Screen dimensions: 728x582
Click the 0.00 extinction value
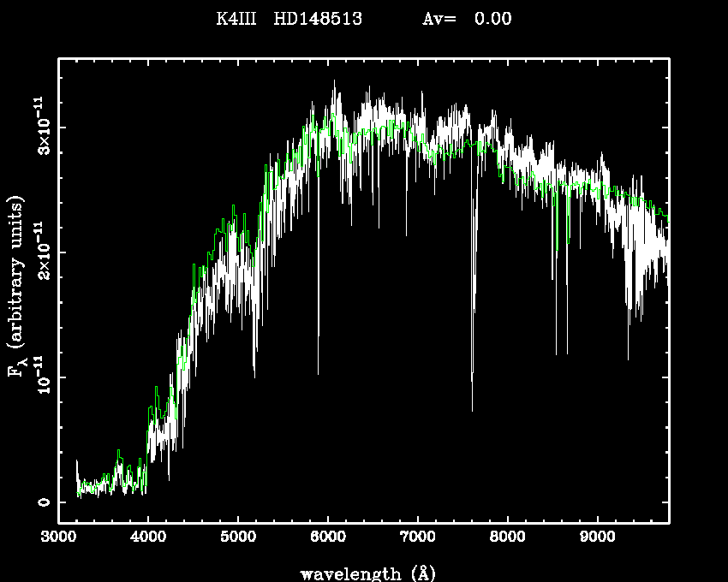pos(493,19)
